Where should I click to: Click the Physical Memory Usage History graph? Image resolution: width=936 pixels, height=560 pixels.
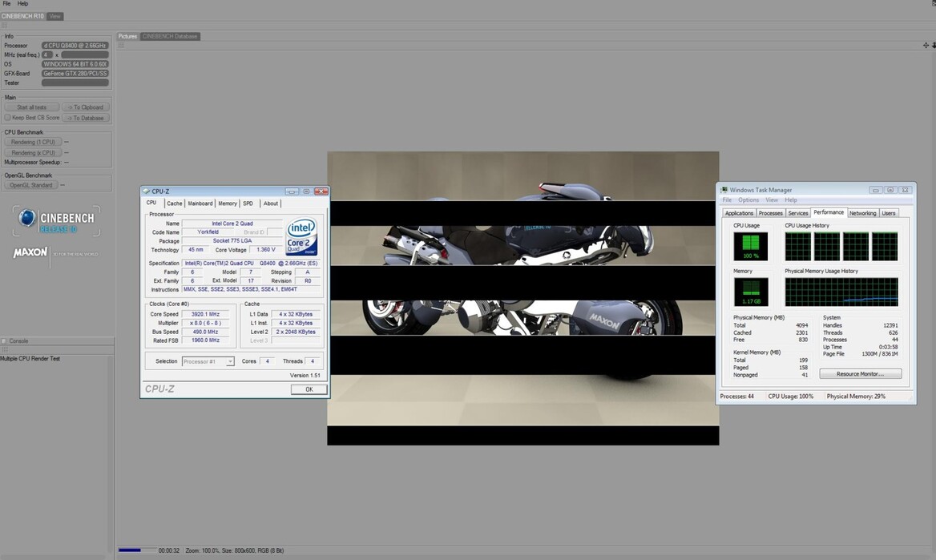pos(841,292)
